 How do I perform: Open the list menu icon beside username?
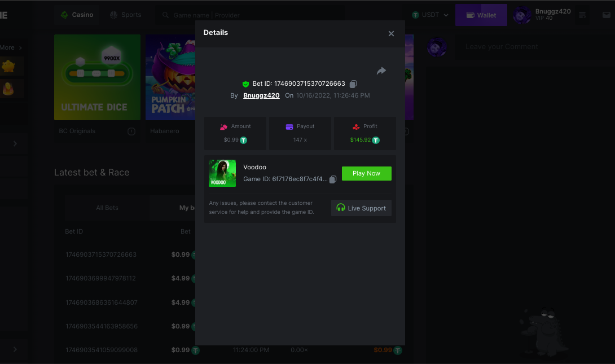pyautogui.click(x=583, y=15)
